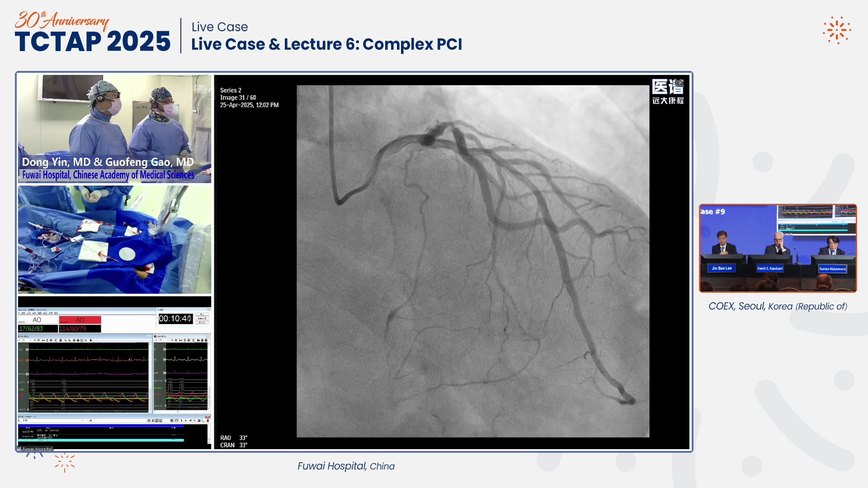Image resolution: width=868 pixels, height=488 pixels.
Task: Click the 'Live Case' subtitle text
Action: click(x=220, y=27)
